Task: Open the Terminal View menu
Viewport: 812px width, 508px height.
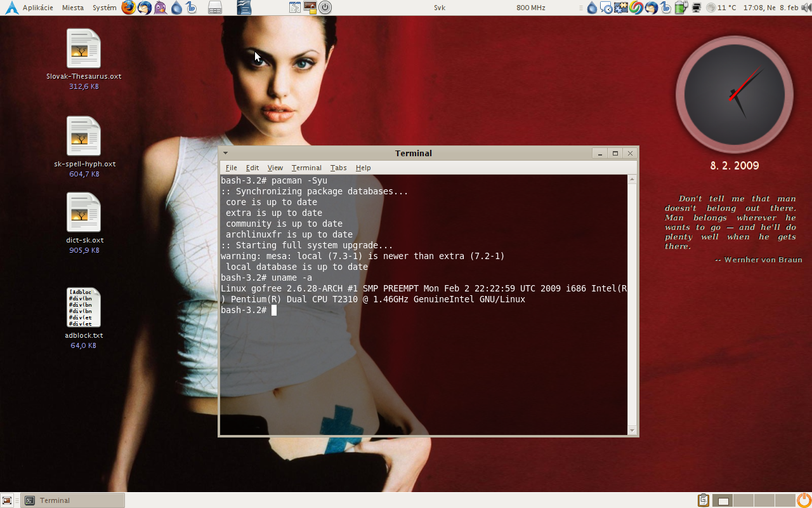Action: click(275, 168)
